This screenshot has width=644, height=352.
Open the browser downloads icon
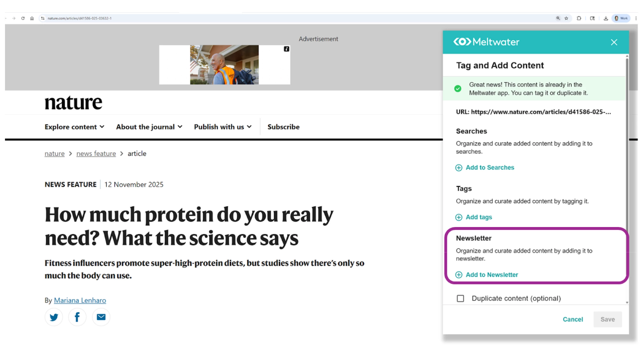pyautogui.click(x=606, y=18)
